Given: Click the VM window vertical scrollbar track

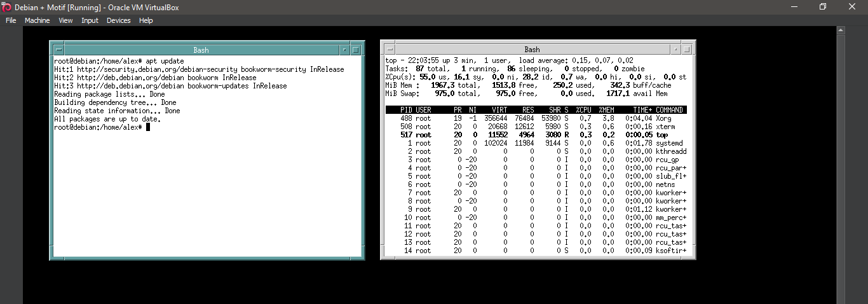Looking at the screenshot, I should coord(841,169).
